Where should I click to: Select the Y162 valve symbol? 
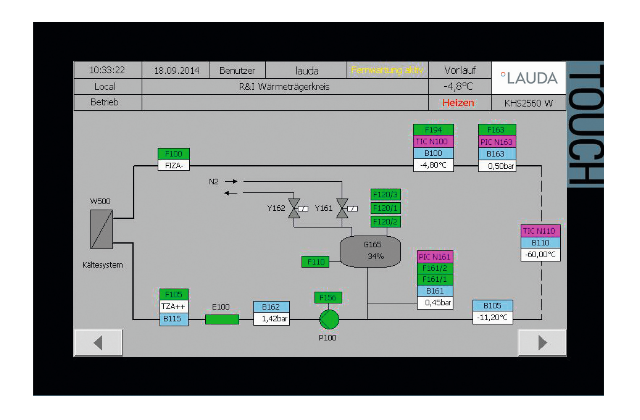pyautogui.click(x=295, y=208)
